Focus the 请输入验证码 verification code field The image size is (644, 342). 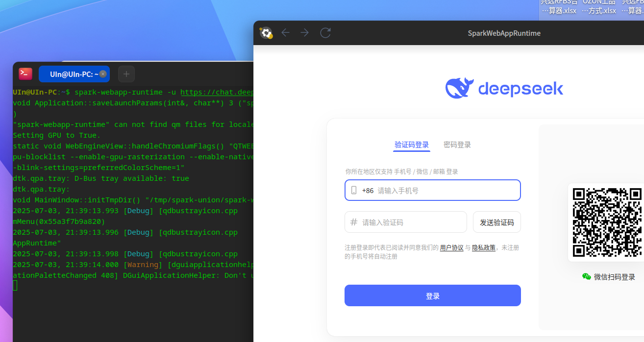pyautogui.click(x=406, y=222)
